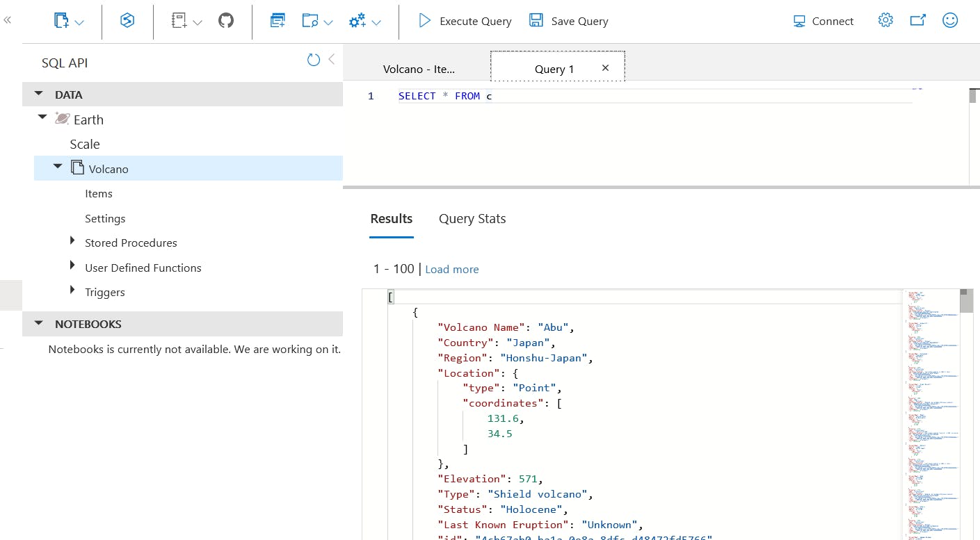Switch to the Query 1 tab
Image resolution: width=980 pixels, height=540 pixels.
point(554,69)
